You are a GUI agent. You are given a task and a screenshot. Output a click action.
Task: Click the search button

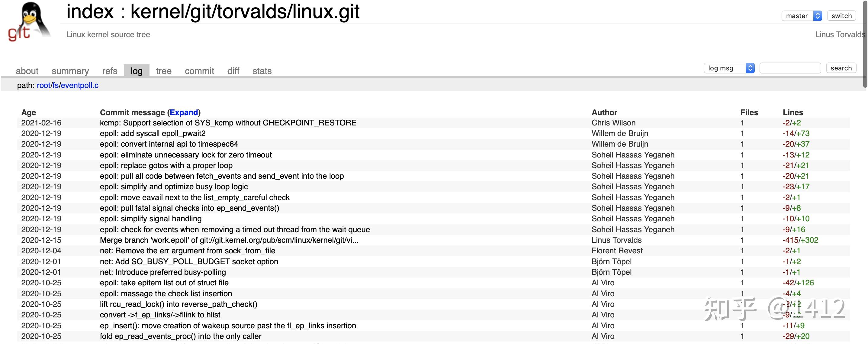click(841, 68)
